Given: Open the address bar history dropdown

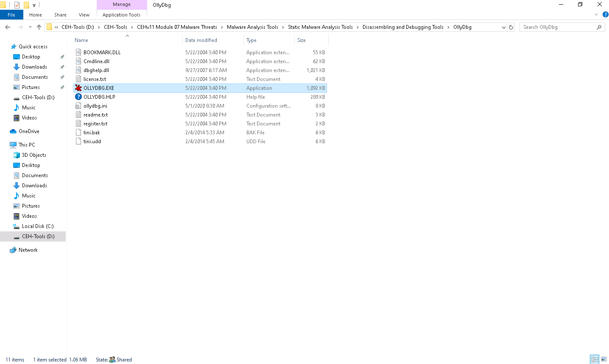Looking at the screenshot, I should tap(503, 27).
